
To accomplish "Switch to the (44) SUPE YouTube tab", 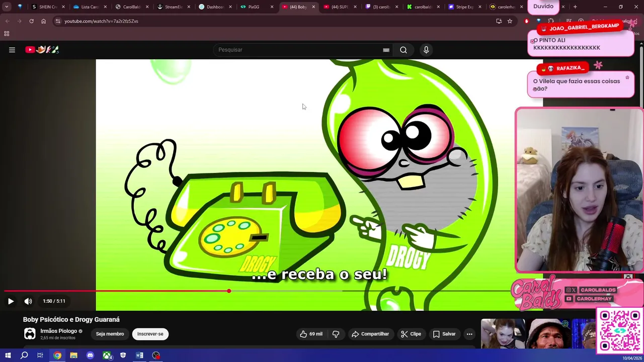I will [339, 7].
